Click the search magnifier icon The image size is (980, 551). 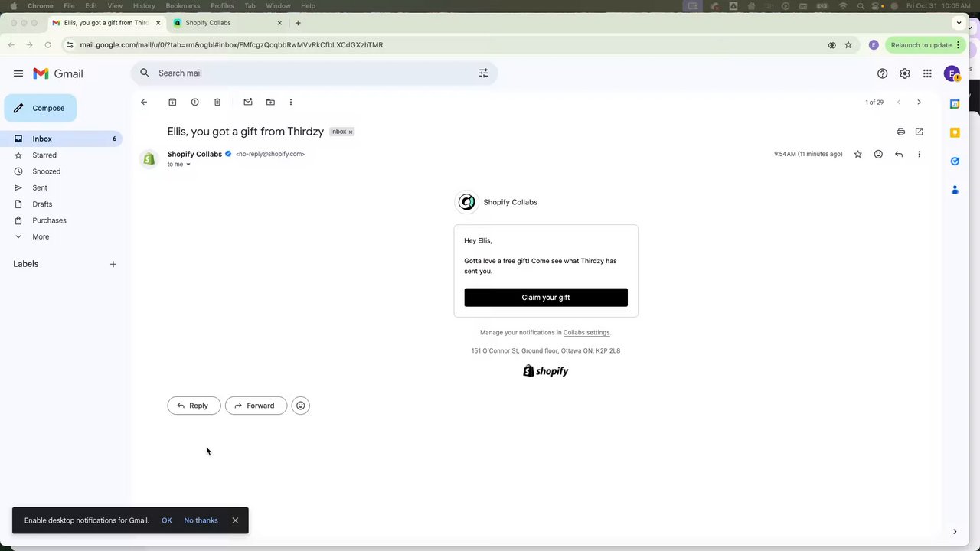[x=145, y=73]
